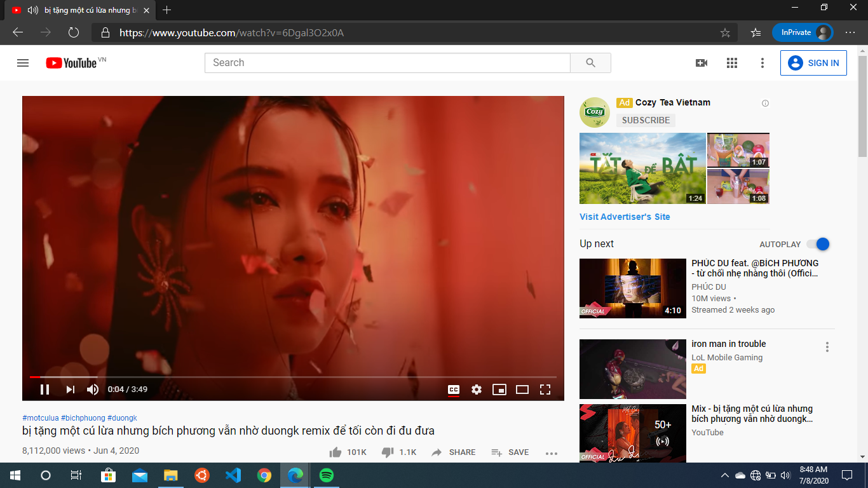Click the video progress bar

tap(293, 377)
